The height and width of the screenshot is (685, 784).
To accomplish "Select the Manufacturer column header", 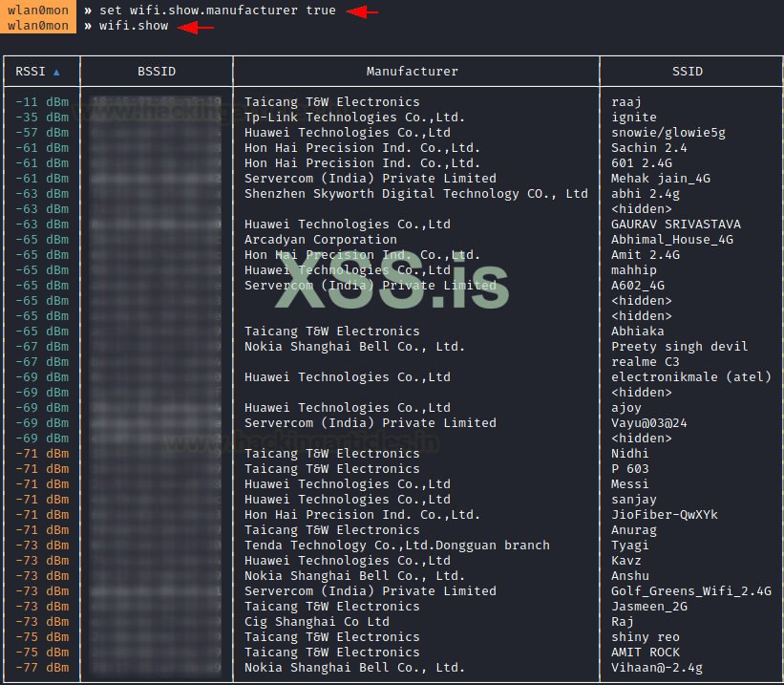I will [x=412, y=72].
